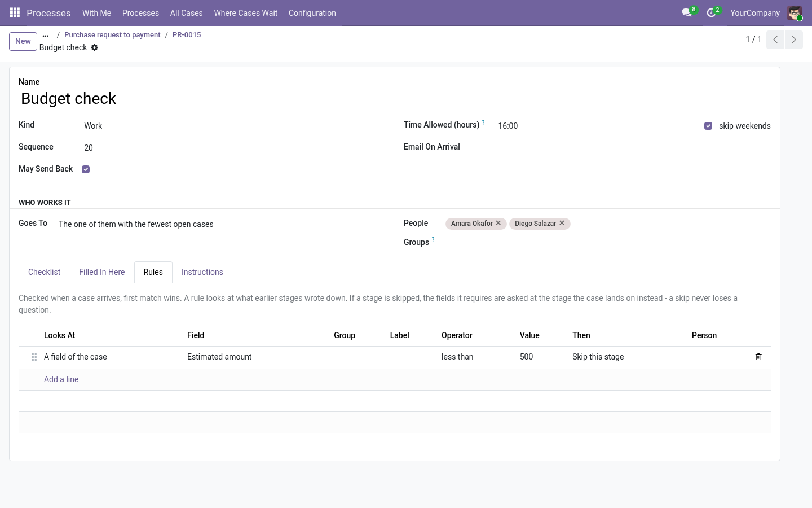Open the All Cases menu
Image resolution: width=812 pixels, height=508 pixels.
tap(187, 13)
